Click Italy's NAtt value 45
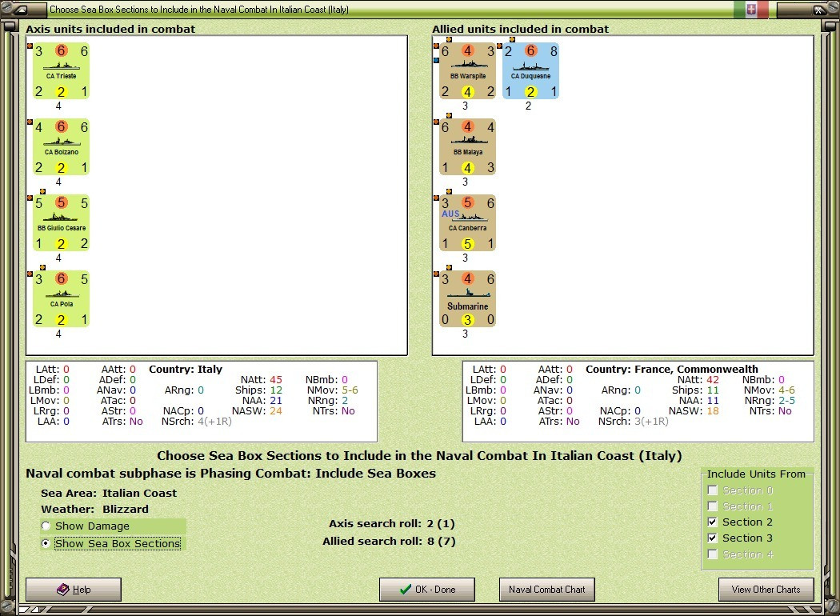The image size is (840, 616). click(276, 379)
